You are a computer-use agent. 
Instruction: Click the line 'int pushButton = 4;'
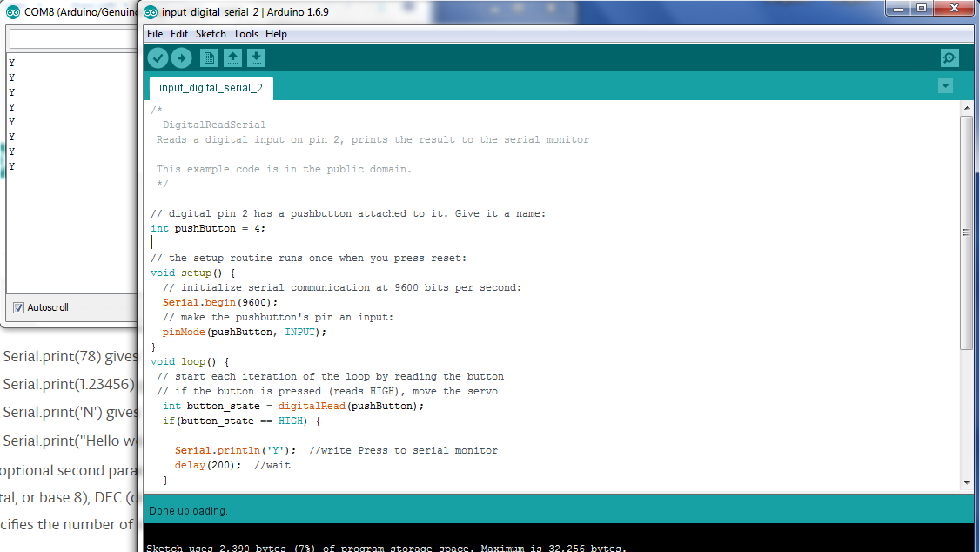208,229
